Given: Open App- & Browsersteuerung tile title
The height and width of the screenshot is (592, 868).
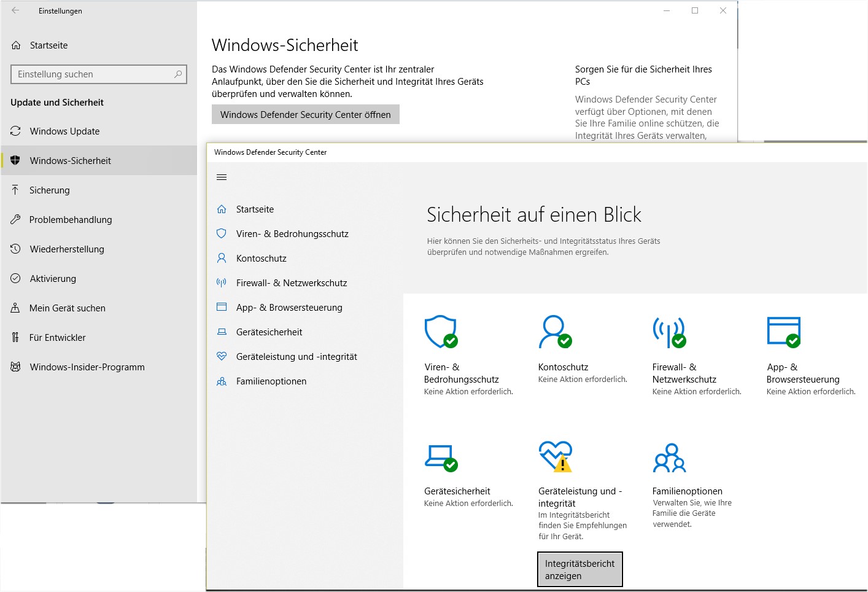Looking at the screenshot, I should click(803, 373).
